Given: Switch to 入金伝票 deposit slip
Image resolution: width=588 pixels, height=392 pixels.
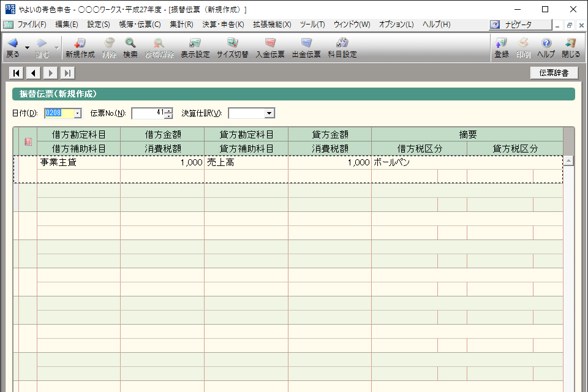Looking at the screenshot, I should pos(270,48).
